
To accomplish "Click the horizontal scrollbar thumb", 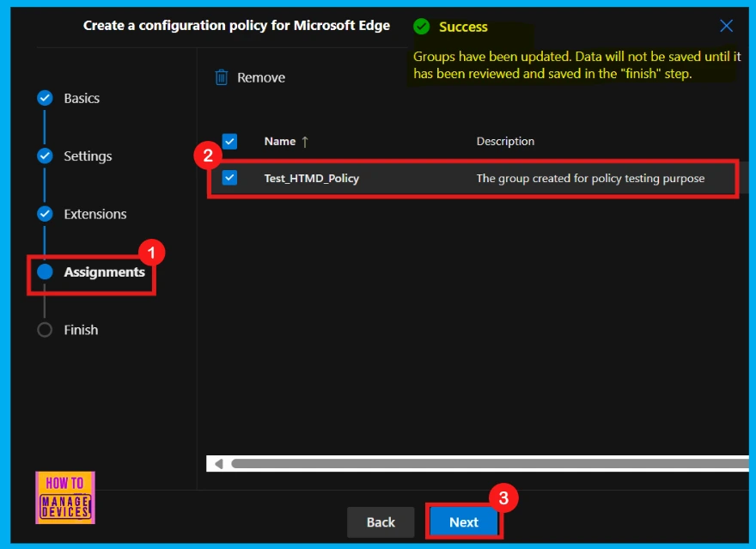I will click(490, 464).
